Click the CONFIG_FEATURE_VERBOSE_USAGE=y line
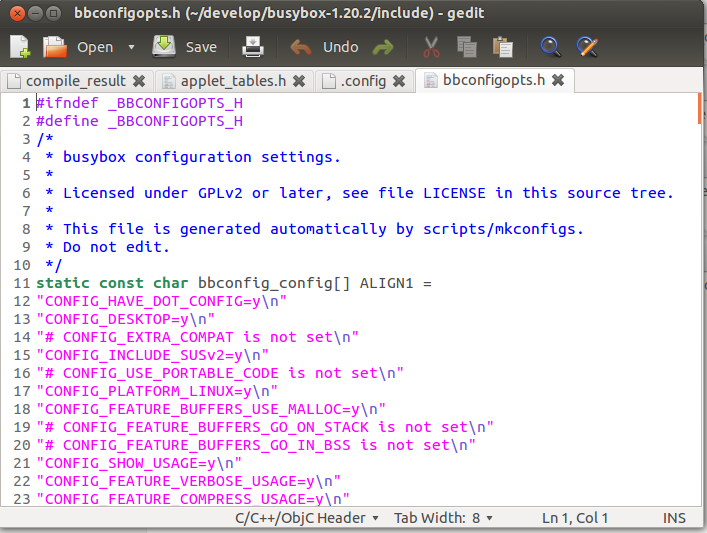The image size is (707, 533). click(x=188, y=482)
